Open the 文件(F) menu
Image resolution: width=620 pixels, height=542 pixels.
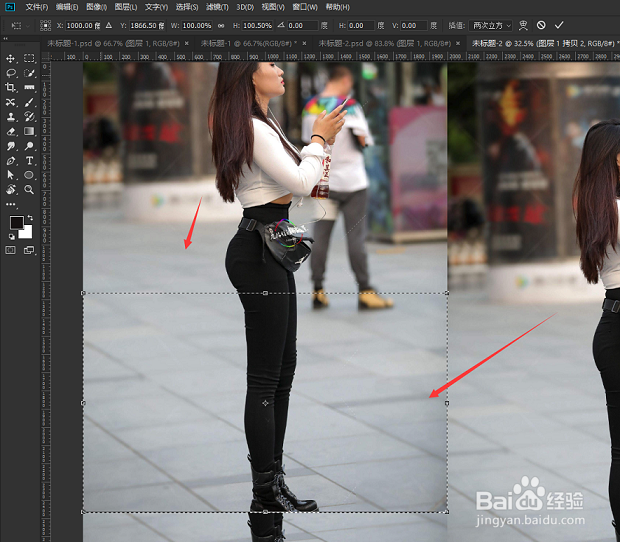(36, 7)
